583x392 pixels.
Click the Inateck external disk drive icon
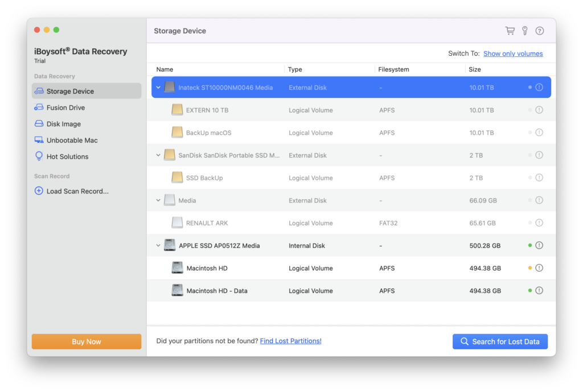tap(170, 87)
